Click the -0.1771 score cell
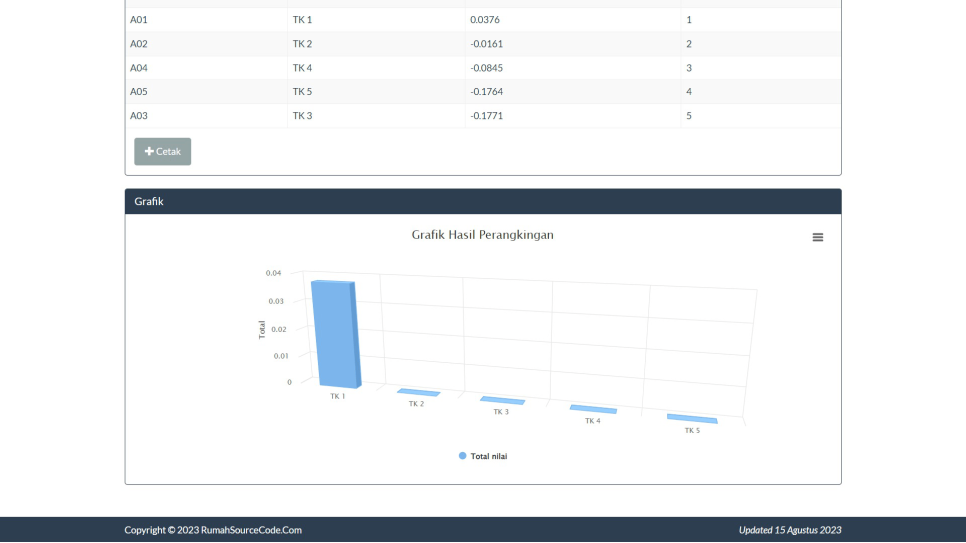This screenshot has width=966, height=543. click(487, 116)
